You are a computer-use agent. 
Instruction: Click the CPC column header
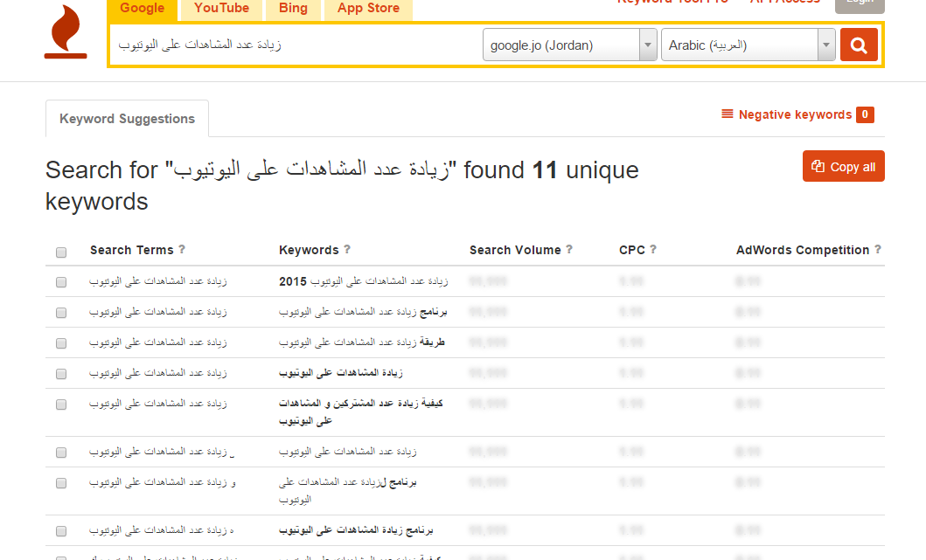click(632, 250)
